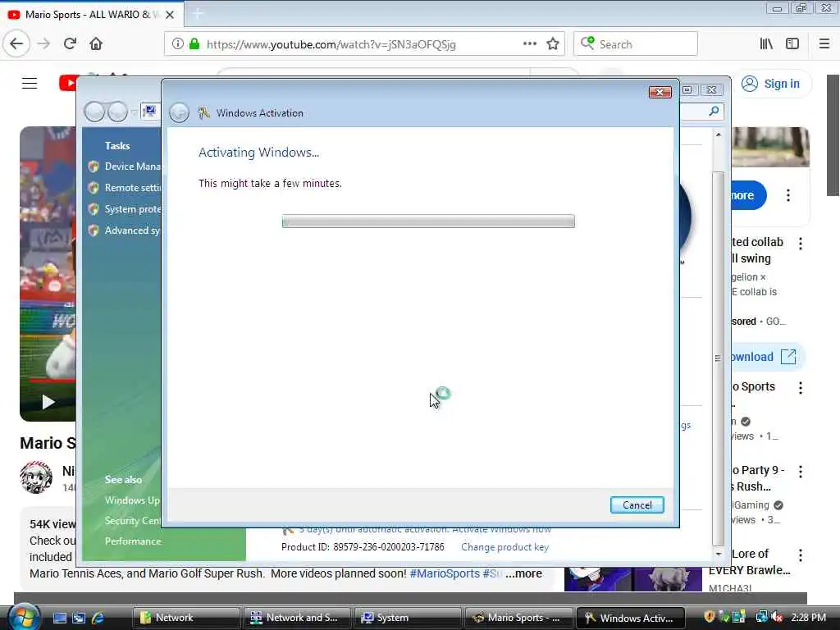This screenshot has width=840, height=630.
Task: Switch to Network taskbar window
Action: [186, 618]
